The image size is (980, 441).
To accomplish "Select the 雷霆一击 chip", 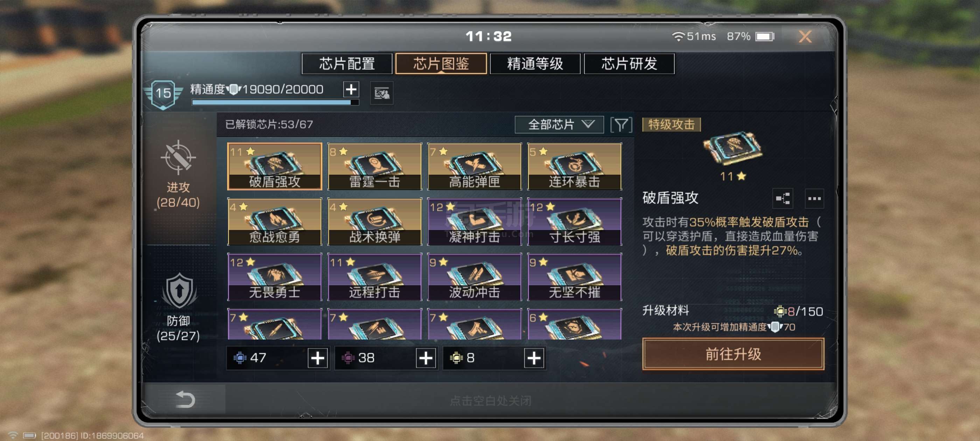I will [374, 166].
